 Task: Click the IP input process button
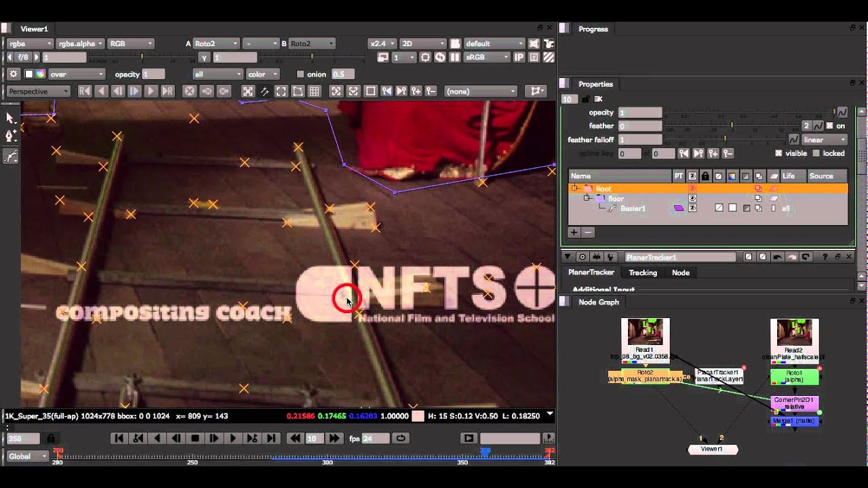[x=519, y=58]
